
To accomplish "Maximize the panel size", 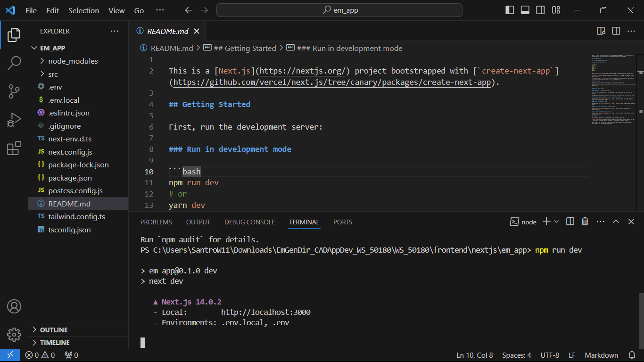I will (x=616, y=222).
